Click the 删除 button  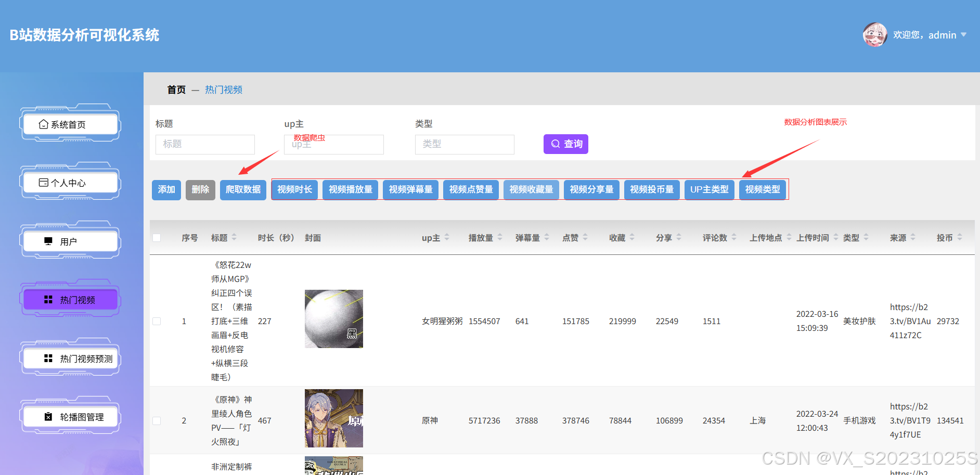200,190
